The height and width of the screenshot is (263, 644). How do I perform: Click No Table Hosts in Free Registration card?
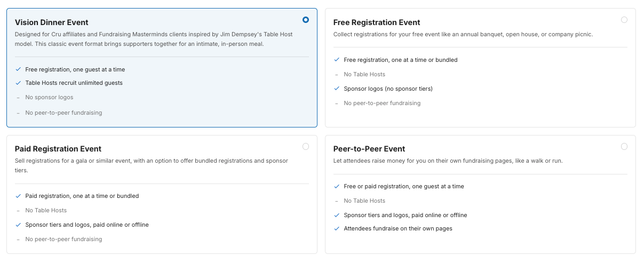364,74
